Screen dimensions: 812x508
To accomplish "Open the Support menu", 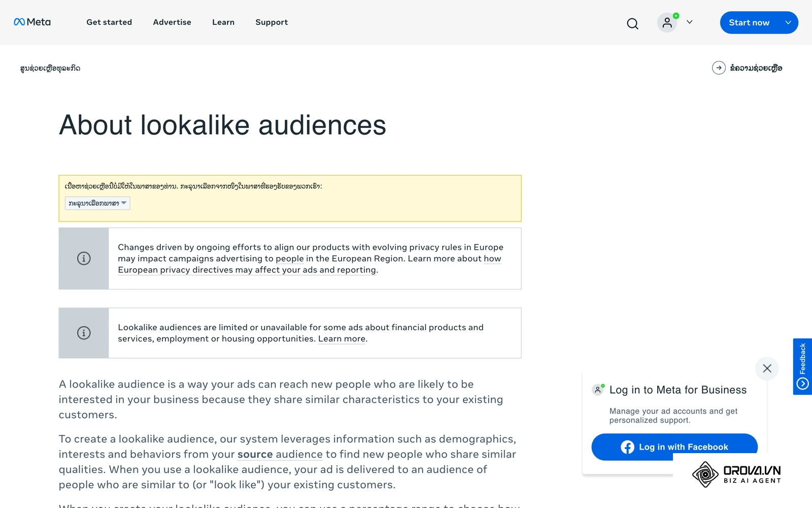I will click(x=272, y=22).
